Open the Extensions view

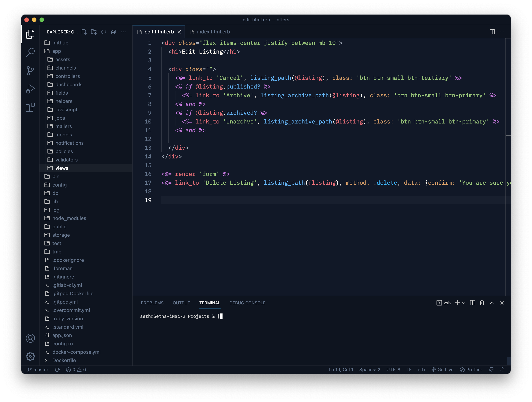coord(30,107)
